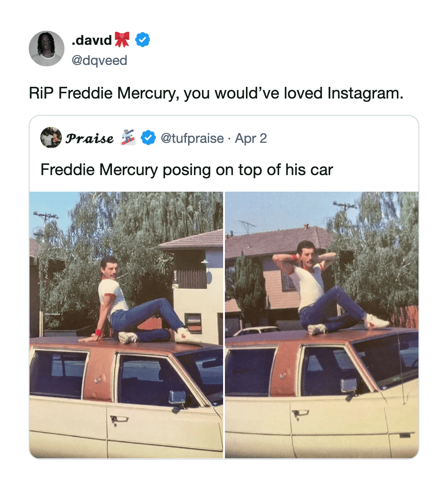View the right photo with hands behind head
This screenshot has width=448, height=489.
[322, 325]
